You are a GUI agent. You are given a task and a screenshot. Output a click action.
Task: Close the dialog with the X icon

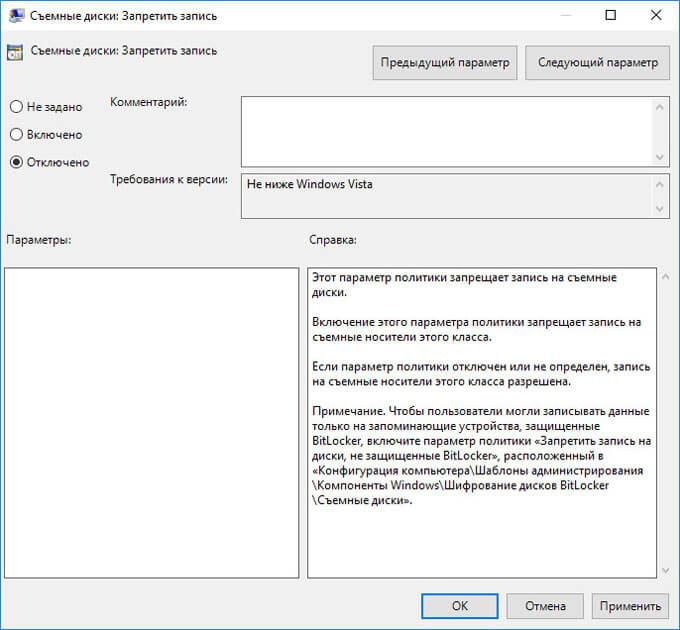pyautogui.click(x=656, y=15)
